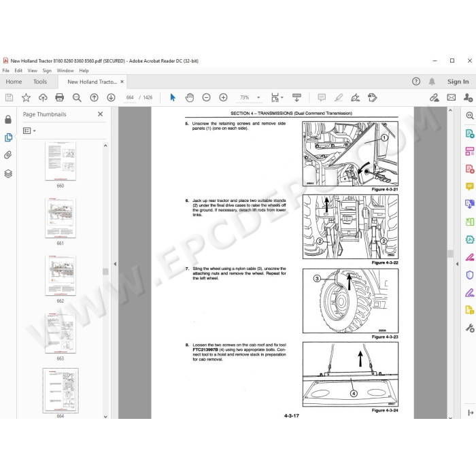
Task: Go to next page arrow
Action: [111, 97]
